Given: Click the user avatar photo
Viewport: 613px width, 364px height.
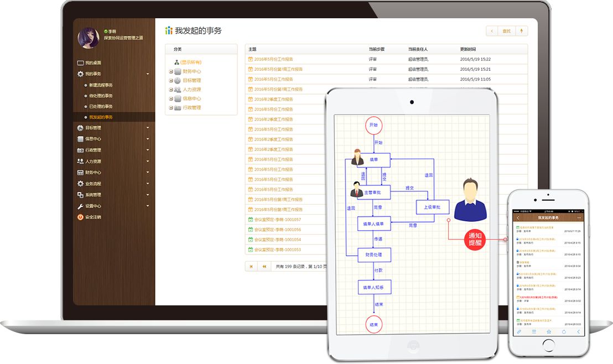Looking at the screenshot, I should coord(89,38).
